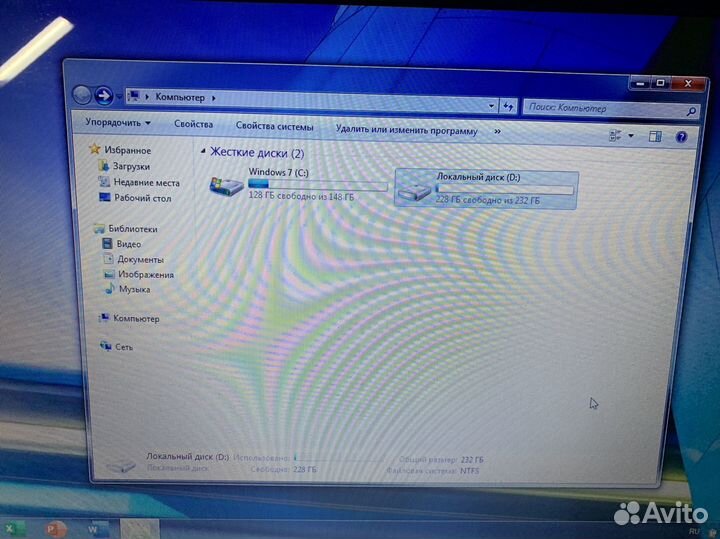Click the C: drive usage bar
The height and width of the screenshot is (539, 720).
[x=318, y=185]
